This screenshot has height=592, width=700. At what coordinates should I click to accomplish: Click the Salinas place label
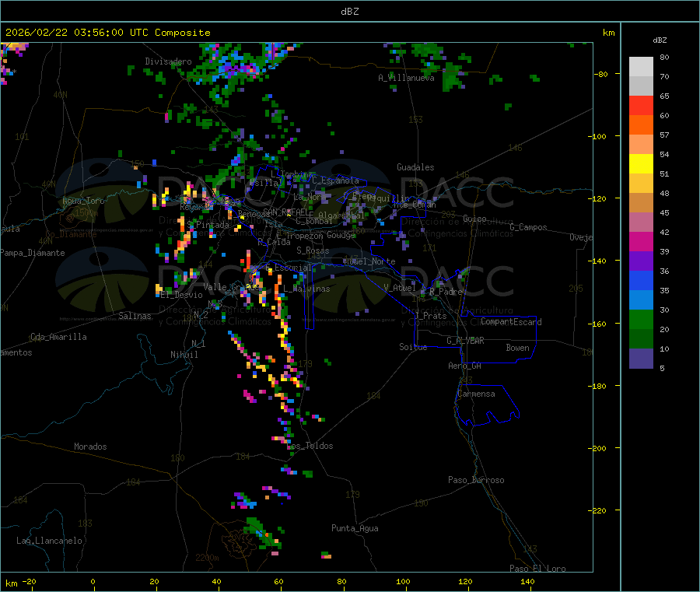point(135,316)
